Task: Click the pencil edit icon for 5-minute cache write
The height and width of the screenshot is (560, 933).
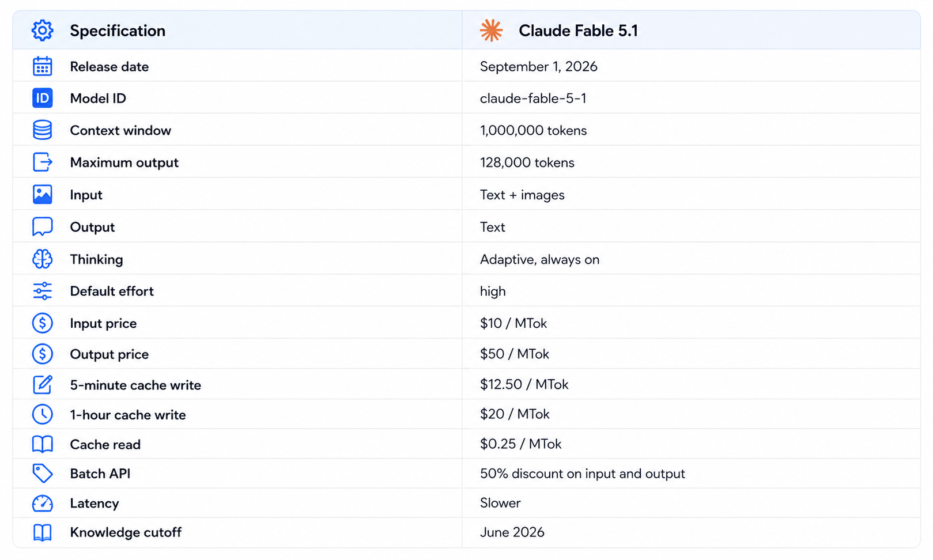Action: point(42,384)
